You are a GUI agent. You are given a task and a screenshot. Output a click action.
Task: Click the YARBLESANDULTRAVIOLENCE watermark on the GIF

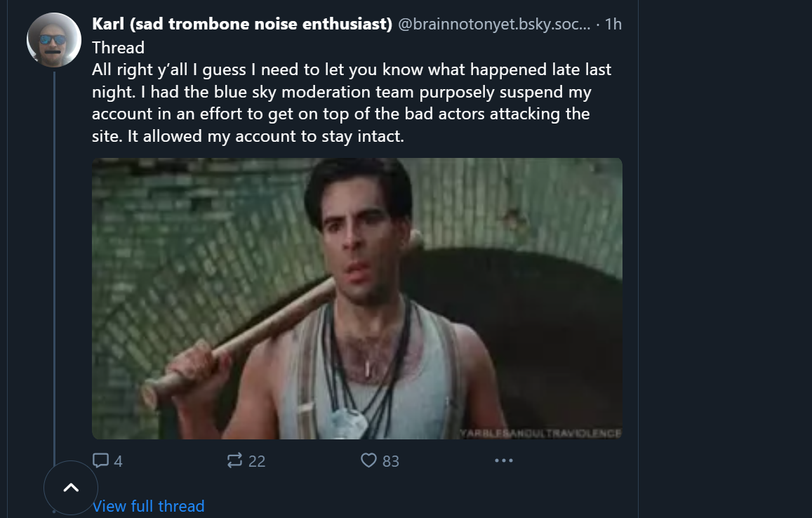click(540, 432)
